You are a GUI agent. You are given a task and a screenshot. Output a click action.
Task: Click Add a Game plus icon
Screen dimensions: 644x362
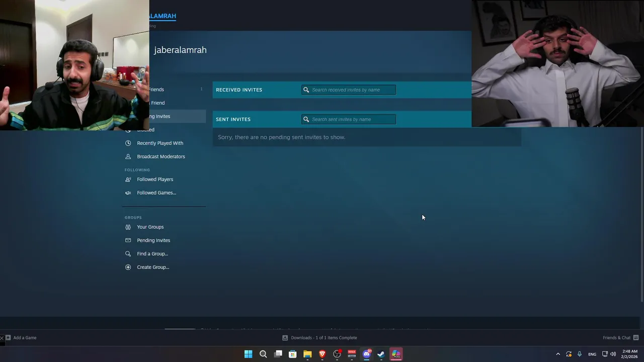8,338
